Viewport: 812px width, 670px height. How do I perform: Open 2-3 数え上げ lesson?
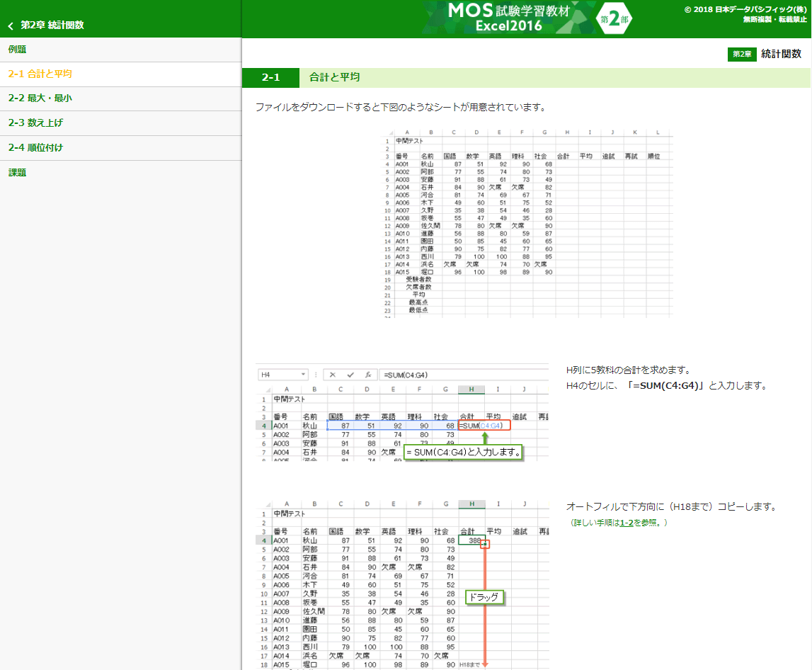pyautogui.click(x=35, y=123)
